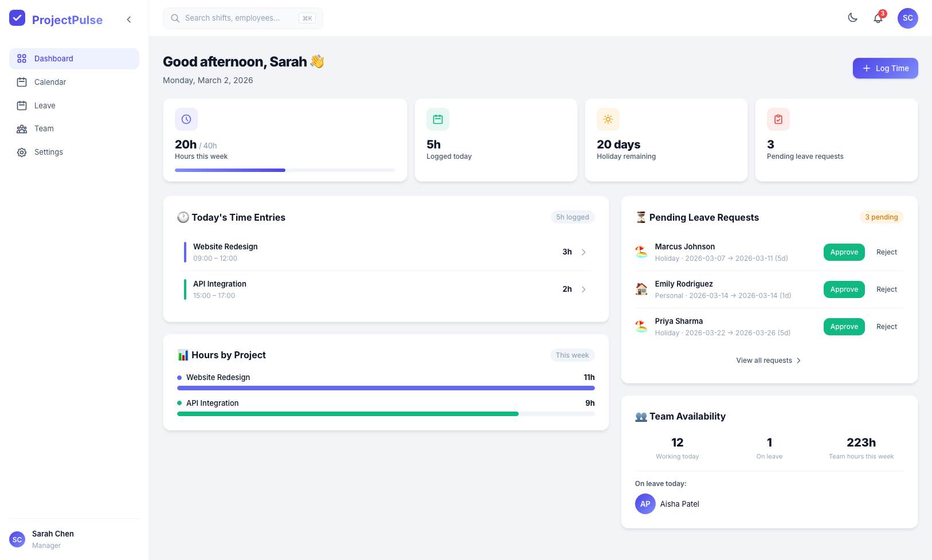Approve Marcus Johnson's holiday request
Screen dimensions: 932x560
pyautogui.click(x=844, y=252)
